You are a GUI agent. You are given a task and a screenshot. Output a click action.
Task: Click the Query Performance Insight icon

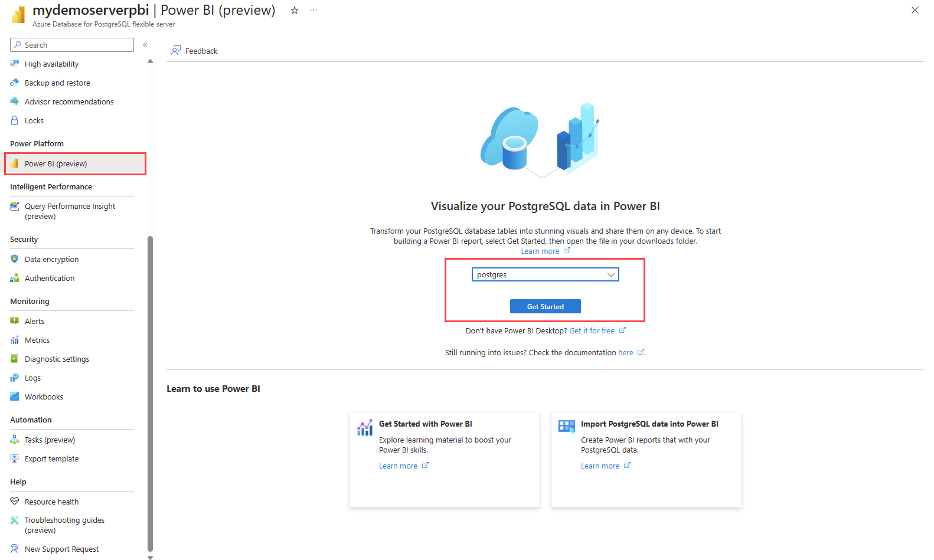(x=15, y=206)
